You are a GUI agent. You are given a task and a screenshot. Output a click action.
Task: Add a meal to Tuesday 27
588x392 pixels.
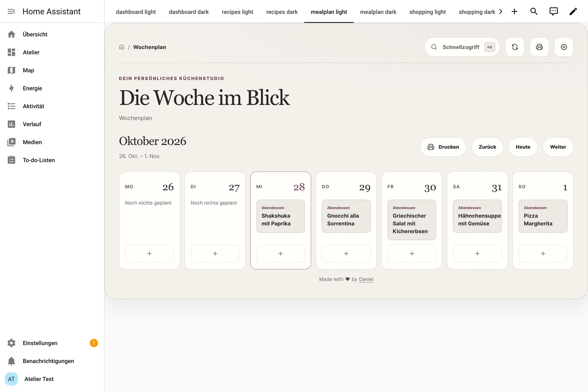click(215, 253)
